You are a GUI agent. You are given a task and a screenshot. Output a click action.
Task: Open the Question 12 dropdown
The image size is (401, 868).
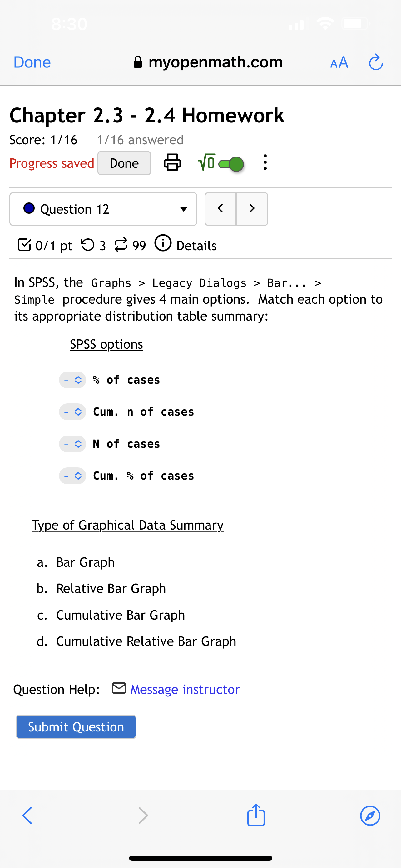click(x=183, y=209)
